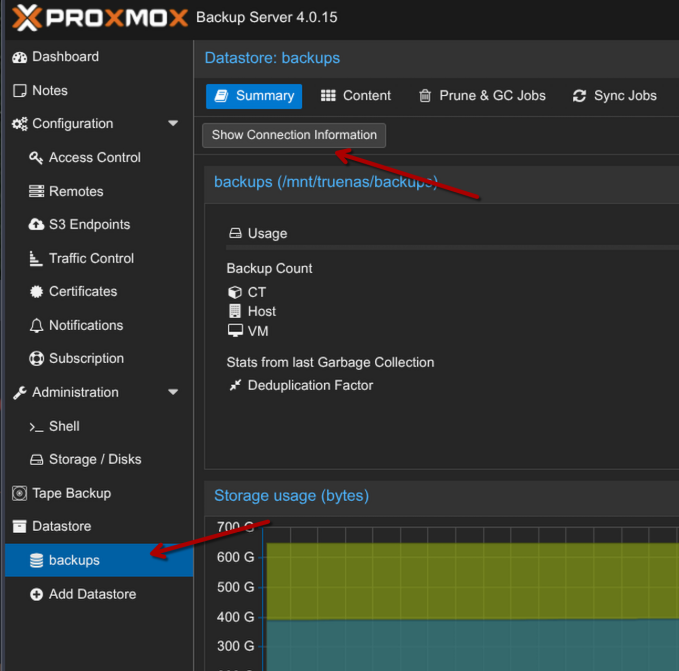Open the Datastore tree node
The width and height of the screenshot is (679, 671).
[60, 526]
